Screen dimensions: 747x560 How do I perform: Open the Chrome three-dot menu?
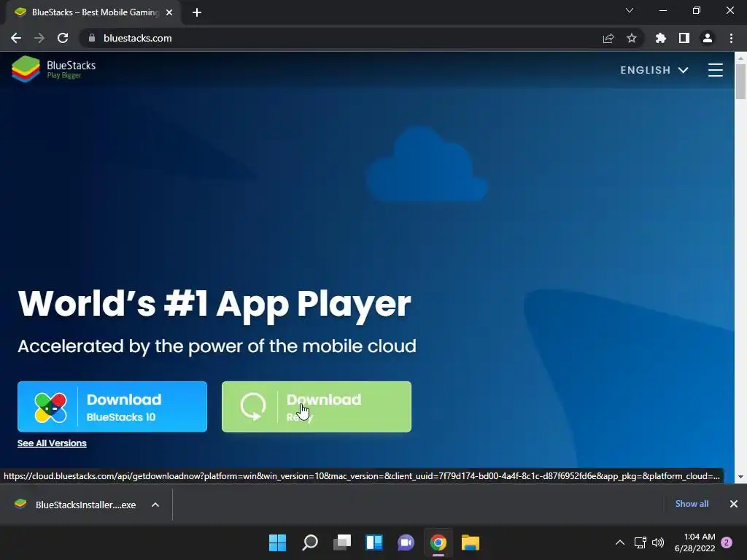pyautogui.click(x=731, y=38)
